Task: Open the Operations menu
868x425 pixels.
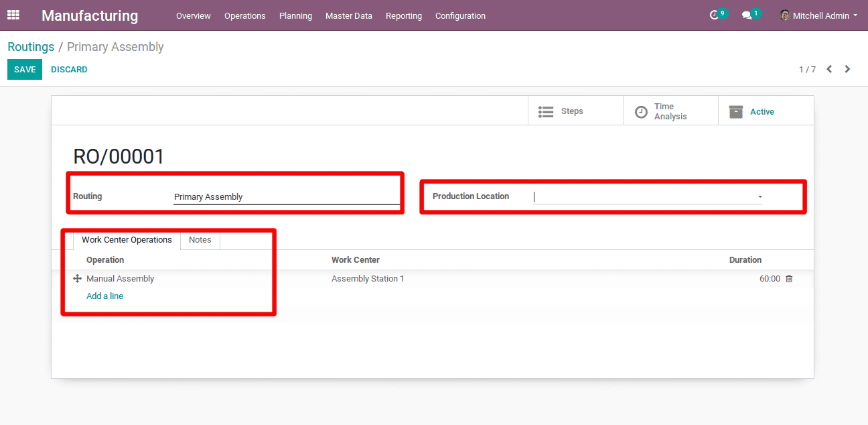Action: click(245, 15)
